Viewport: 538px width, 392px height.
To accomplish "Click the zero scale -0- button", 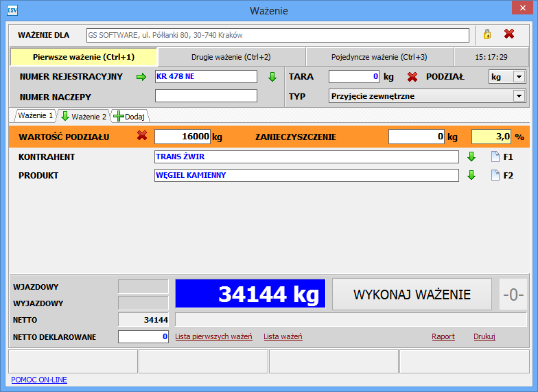I will (x=513, y=295).
